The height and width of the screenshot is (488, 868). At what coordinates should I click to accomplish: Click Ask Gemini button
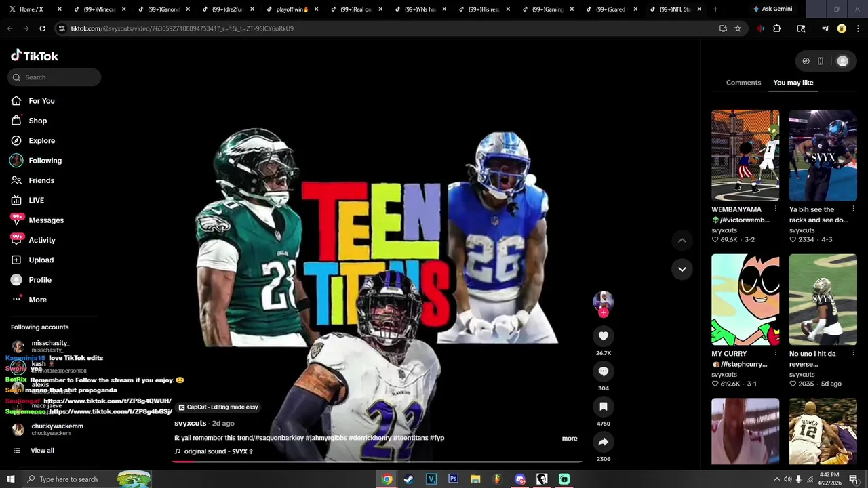click(772, 9)
